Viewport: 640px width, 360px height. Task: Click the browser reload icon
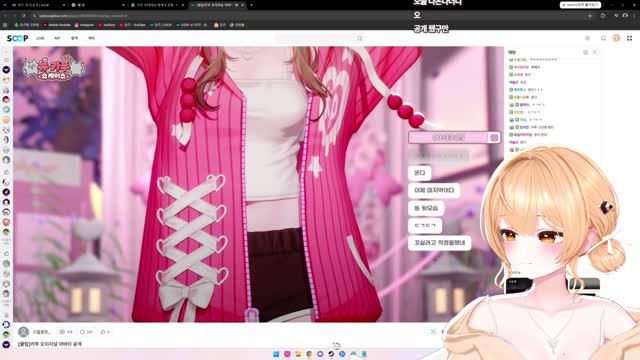click(x=24, y=16)
